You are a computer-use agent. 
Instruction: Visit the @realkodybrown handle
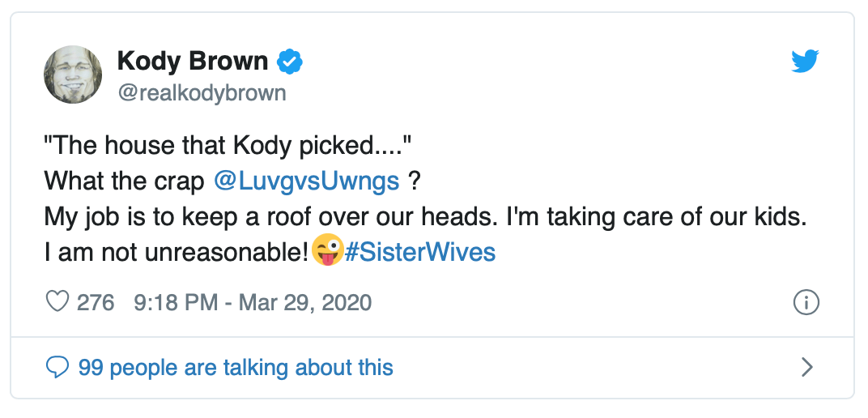[x=202, y=93]
